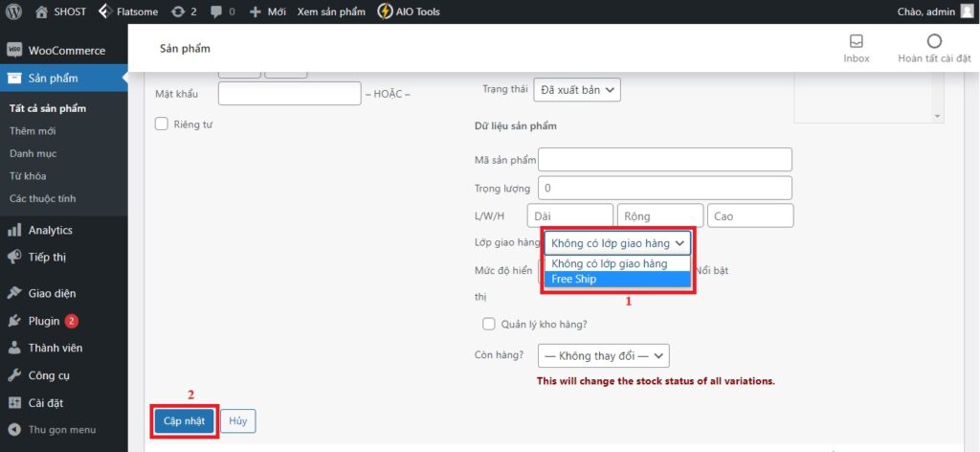Click the Hủy button
Screen dimensions: 980x452
(237, 420)
